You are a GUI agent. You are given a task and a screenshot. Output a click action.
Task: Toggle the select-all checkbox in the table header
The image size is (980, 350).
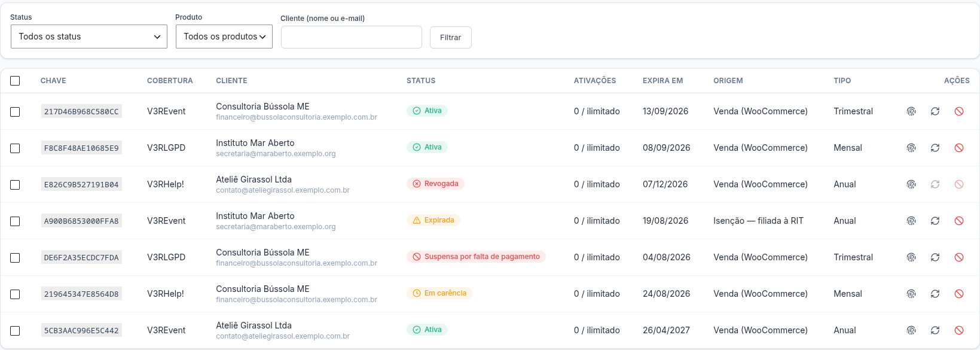point(15,81)
